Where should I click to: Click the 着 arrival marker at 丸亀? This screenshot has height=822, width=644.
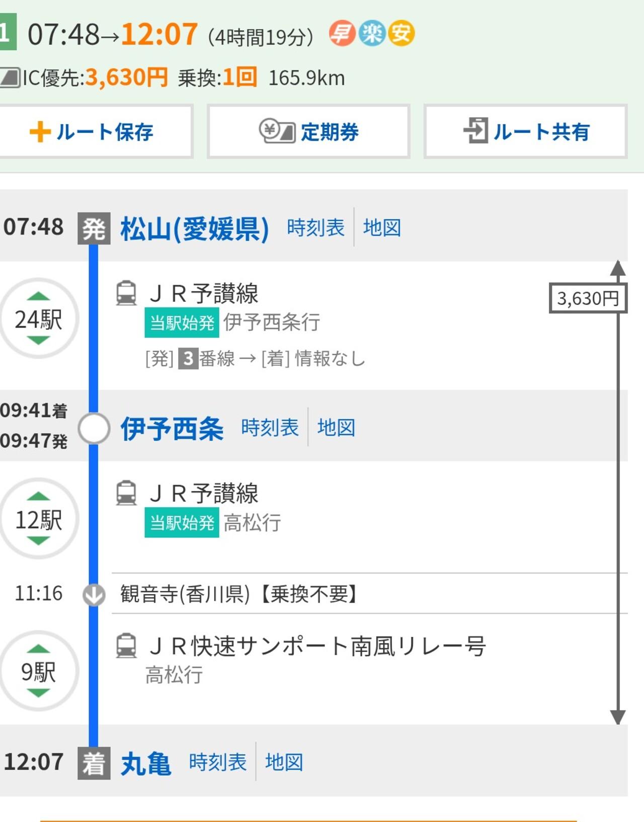(x=94, y=763)
